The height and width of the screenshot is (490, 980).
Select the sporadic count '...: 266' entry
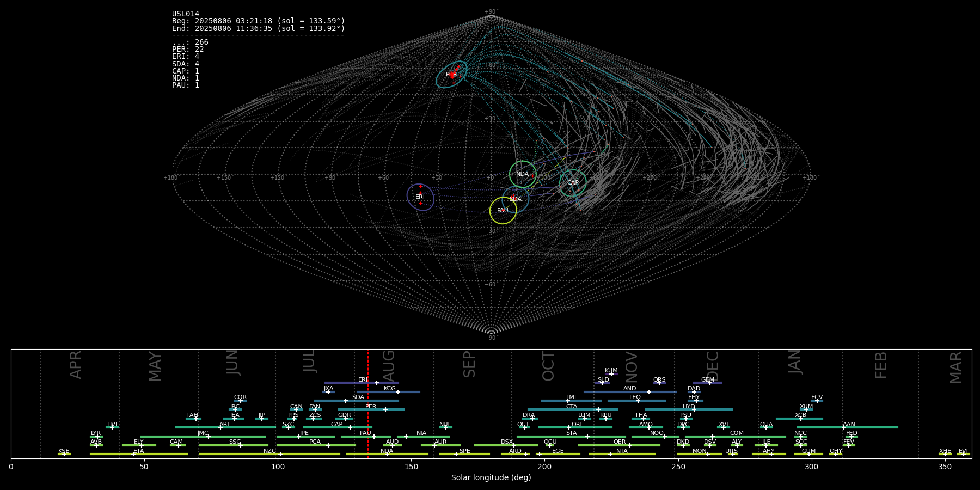pos(190,42)
